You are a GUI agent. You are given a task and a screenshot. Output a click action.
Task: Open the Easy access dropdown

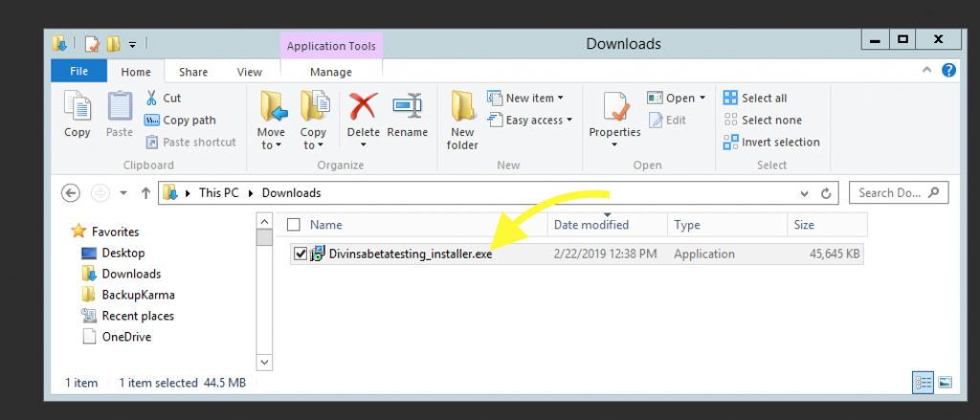pyautogui.click(x=530, y=120)
